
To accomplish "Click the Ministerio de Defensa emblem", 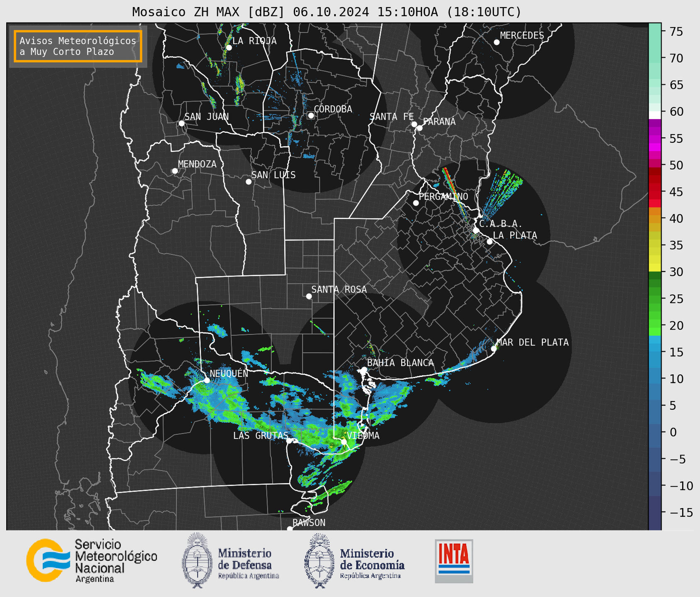I will [197, 560].
